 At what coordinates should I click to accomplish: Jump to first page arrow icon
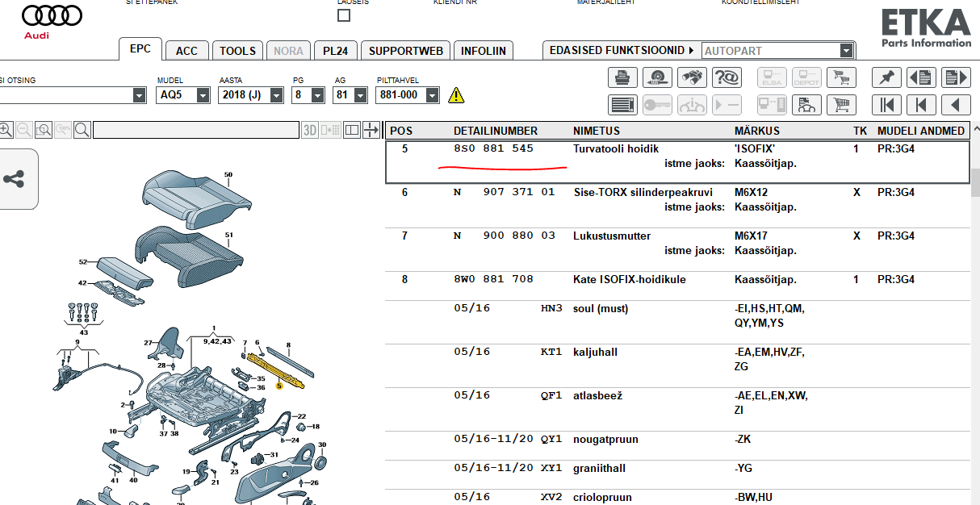[886, 105]
